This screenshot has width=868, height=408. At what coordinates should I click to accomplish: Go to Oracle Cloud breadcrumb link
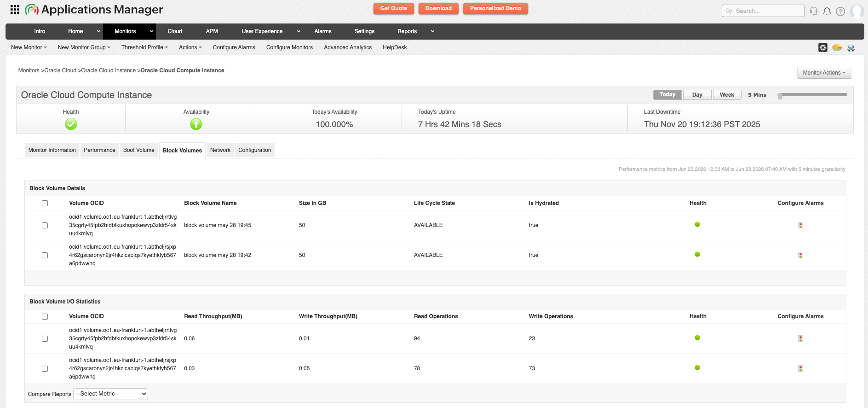[60, 70]
